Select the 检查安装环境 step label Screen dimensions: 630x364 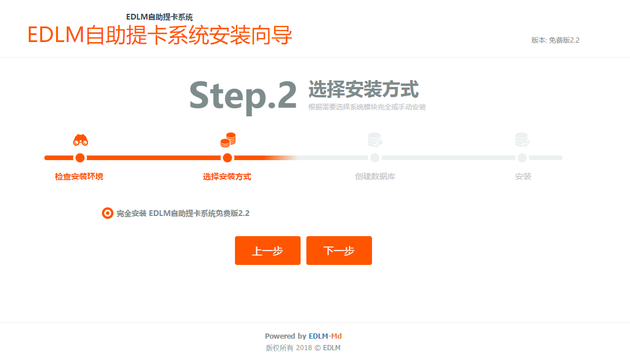pyautogui.click(x=79, y=176)
